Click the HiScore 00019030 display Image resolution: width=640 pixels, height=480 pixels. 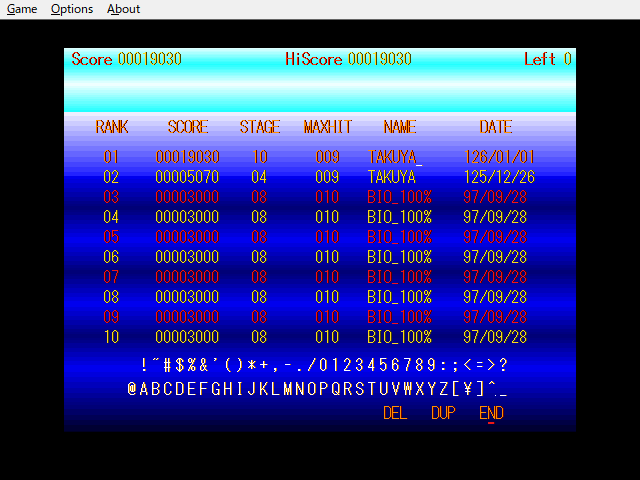coord(348,59)
